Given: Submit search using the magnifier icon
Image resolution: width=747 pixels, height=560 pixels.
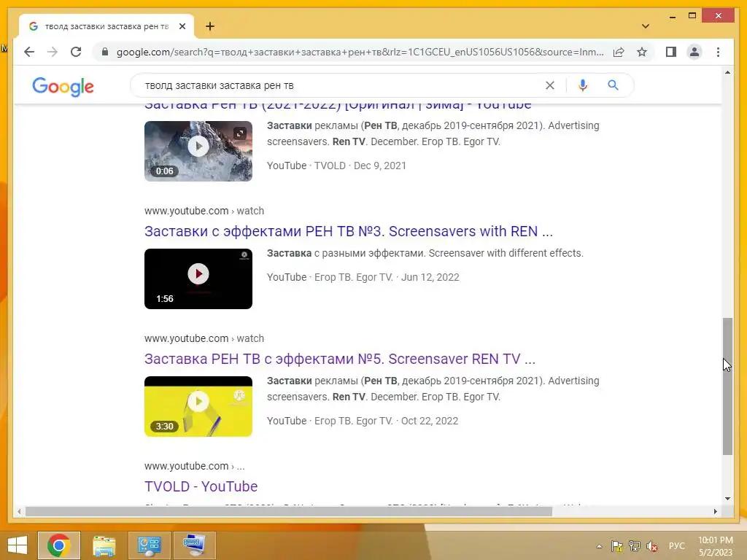Looking at the screenshot, I should pyautogui.click(x=613, y=85).
